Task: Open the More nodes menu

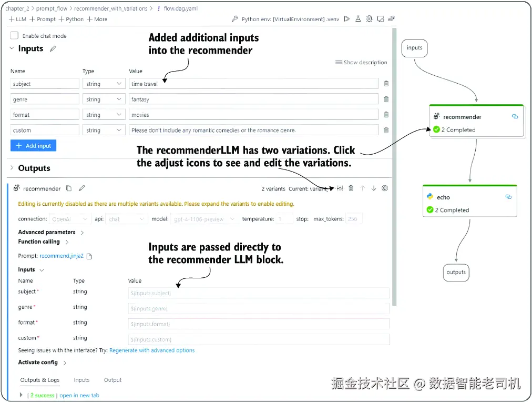Action: (97, 19)
